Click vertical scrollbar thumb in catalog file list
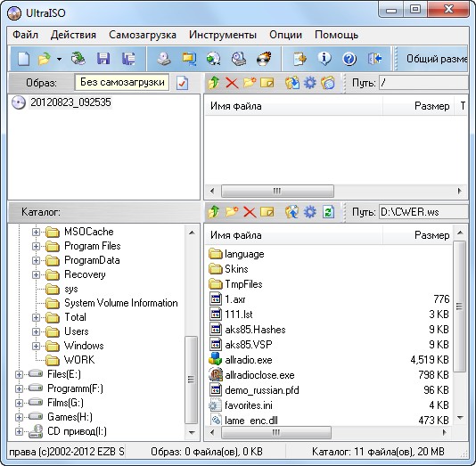Screen dimensions: 476x466 460,307
